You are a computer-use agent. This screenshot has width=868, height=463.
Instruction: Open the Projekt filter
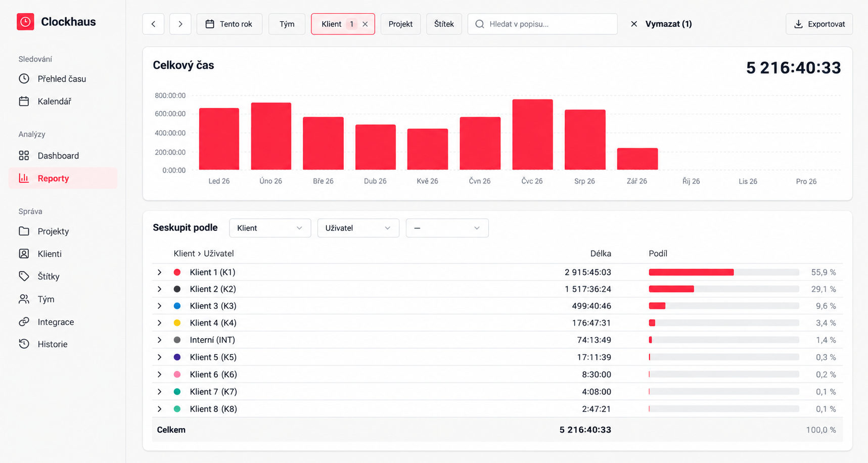[x=400, y=24]
